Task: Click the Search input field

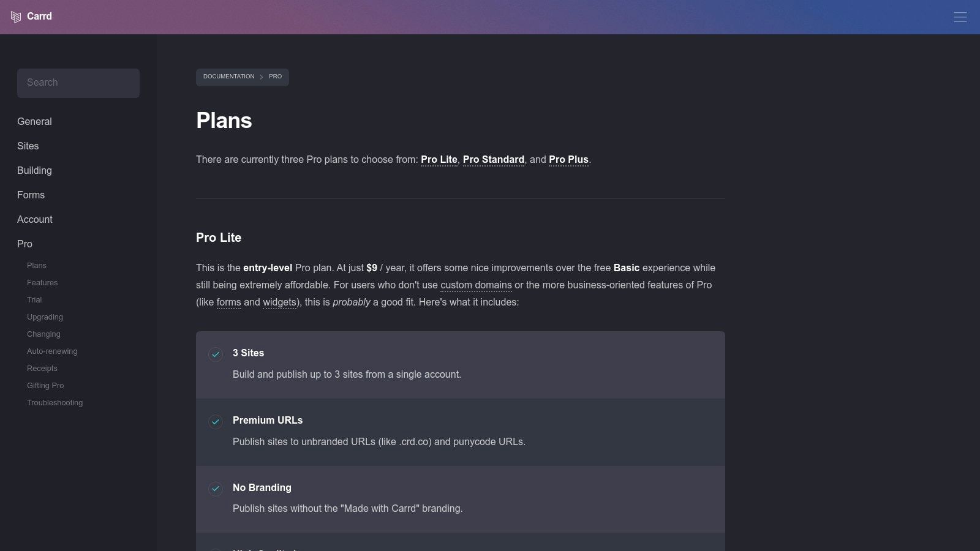Action: [x=78, y=83]
